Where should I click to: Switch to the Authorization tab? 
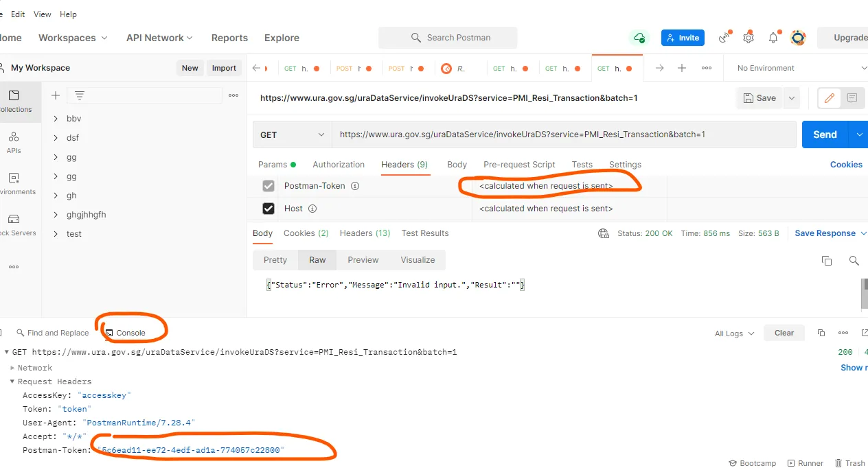[x=339, y=165]
